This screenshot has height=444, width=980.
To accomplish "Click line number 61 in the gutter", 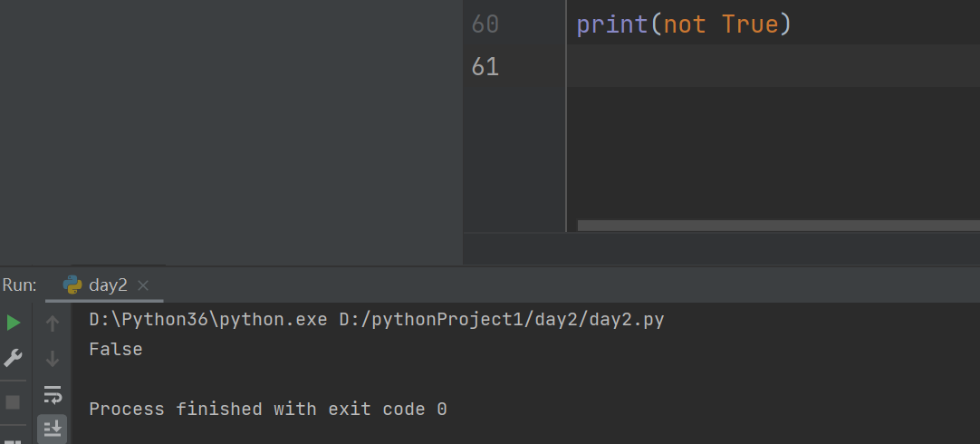I will click(x=485, y=66).
